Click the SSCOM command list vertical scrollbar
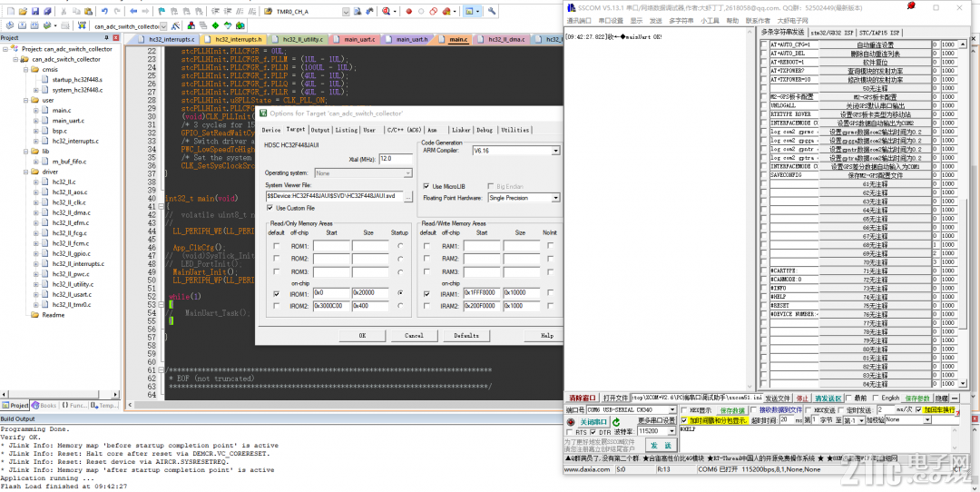This screenshot has height=492, width=980. coord(964,212)
